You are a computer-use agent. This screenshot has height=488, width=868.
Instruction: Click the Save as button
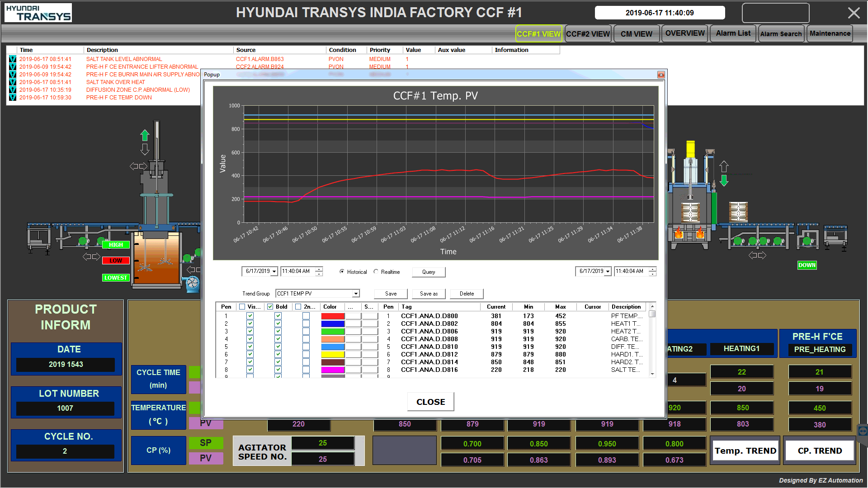click(429, 294)
